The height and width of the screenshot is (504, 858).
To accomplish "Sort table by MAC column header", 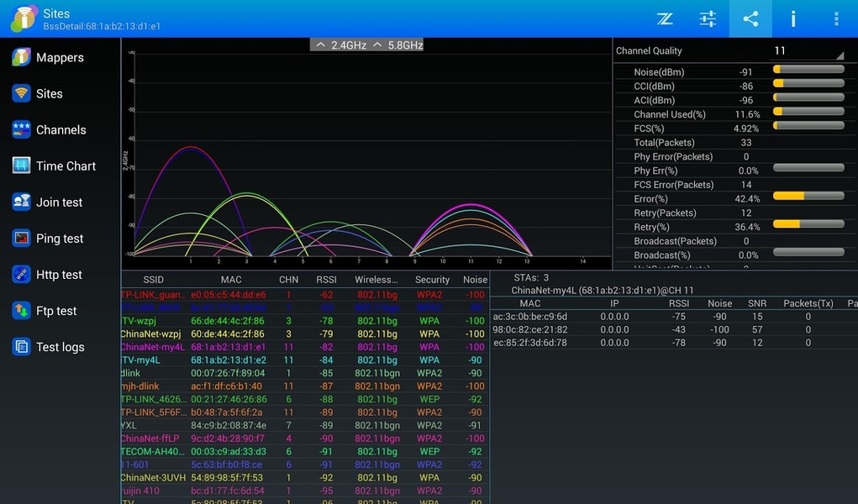I will (x=231, y=280).
